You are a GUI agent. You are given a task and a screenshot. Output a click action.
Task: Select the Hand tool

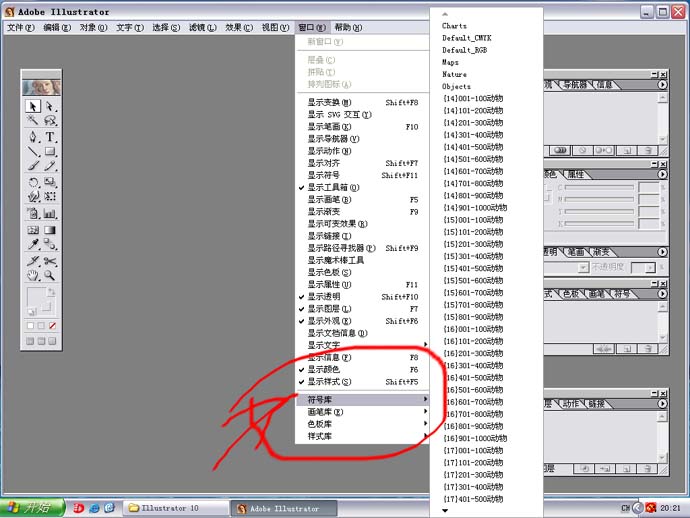(x=33, y=276)
